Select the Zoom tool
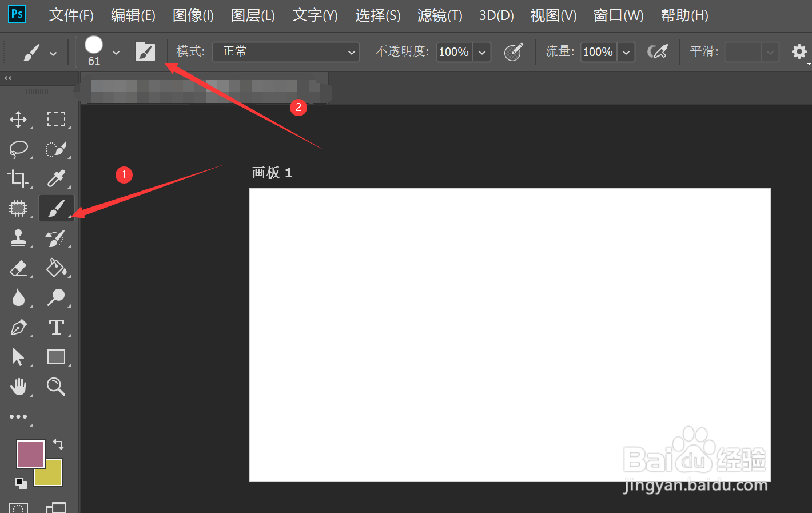 click(55, 387)
